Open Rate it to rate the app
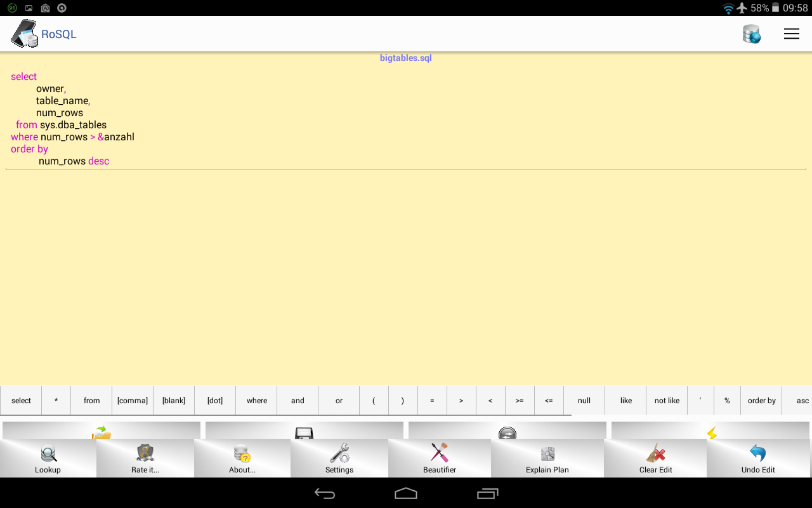The width and height of the screenshot is (812, 508). 145,458
